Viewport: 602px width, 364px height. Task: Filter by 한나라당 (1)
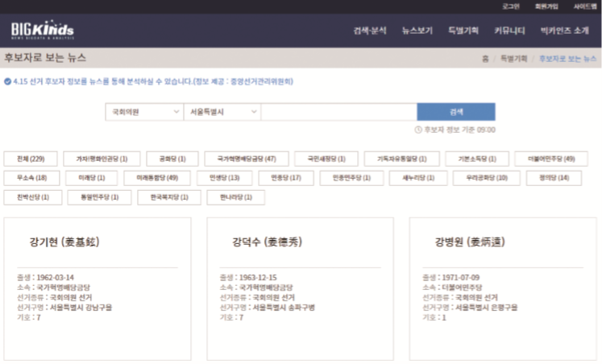pyautogui.click(x=236, y=197)
